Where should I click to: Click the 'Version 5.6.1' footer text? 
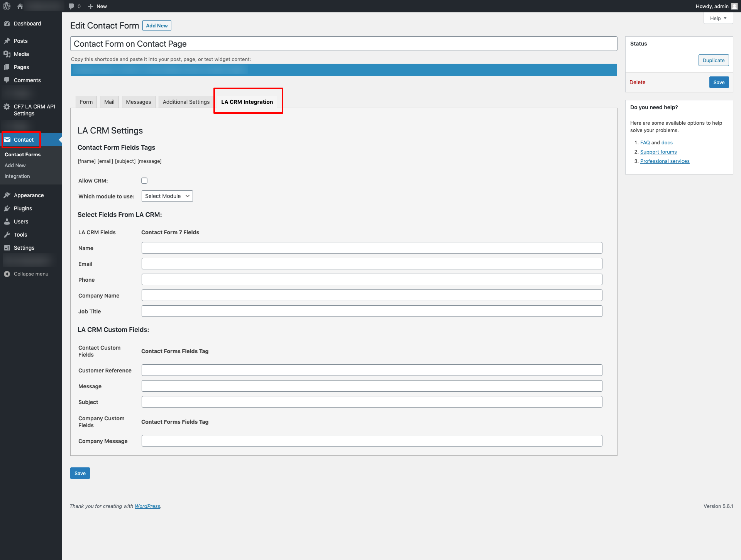point(718,506)
